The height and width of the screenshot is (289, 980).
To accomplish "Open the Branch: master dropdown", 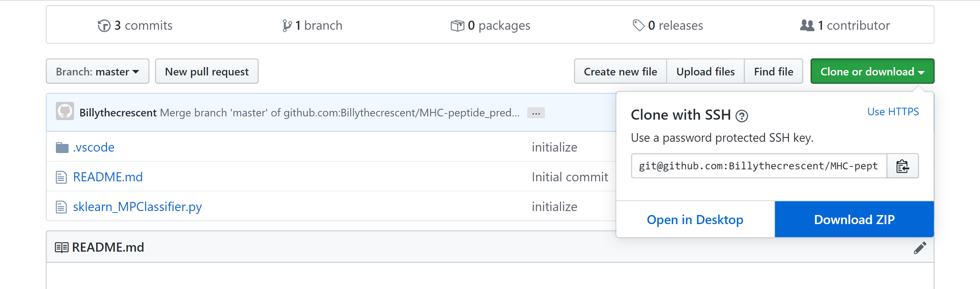I will [97, 71].
